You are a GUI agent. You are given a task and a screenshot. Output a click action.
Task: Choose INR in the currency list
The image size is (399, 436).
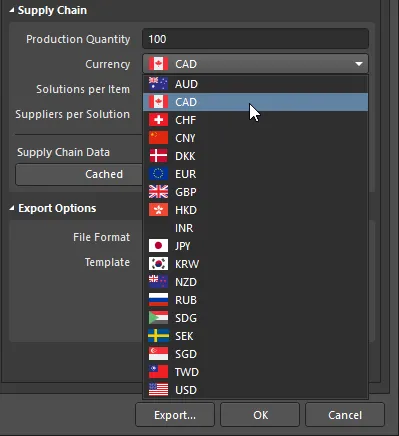(255, 228)
